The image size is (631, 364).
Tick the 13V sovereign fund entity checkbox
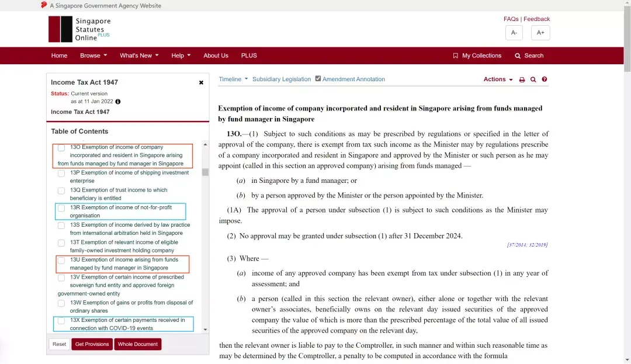click(61, 278)
